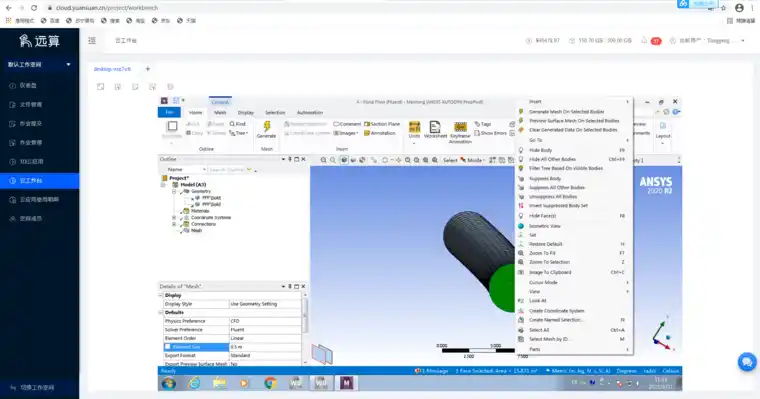Expand the Coordinate Systems tree node
This screenshot has width=760, height=399.
point(174,218)
